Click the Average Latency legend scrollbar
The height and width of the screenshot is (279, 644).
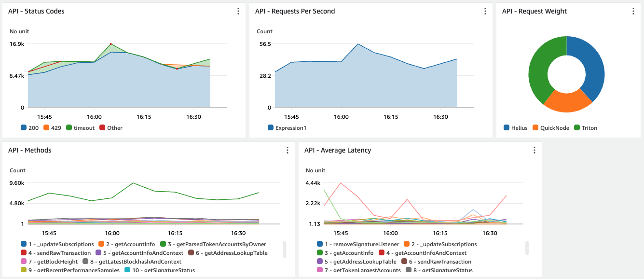point(527,248)
